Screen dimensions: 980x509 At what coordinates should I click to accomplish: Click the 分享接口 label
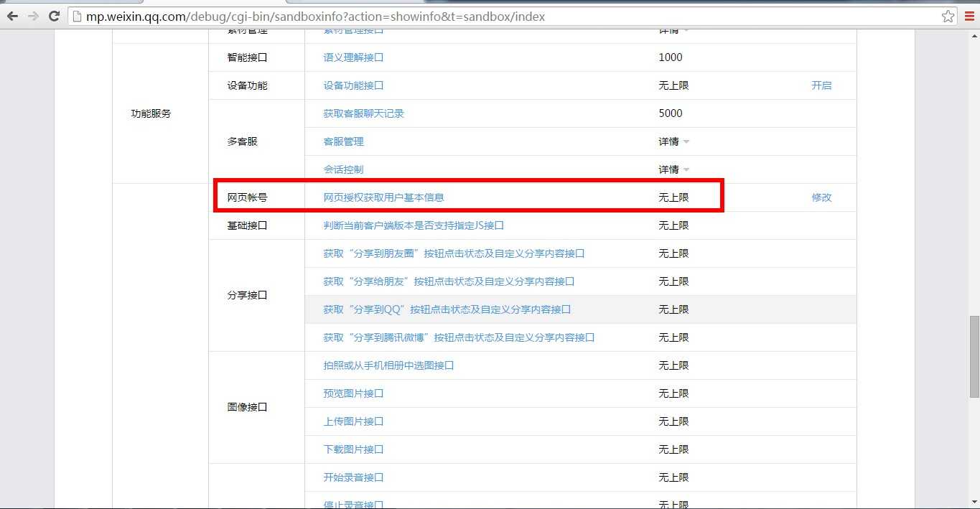[247, 295]
